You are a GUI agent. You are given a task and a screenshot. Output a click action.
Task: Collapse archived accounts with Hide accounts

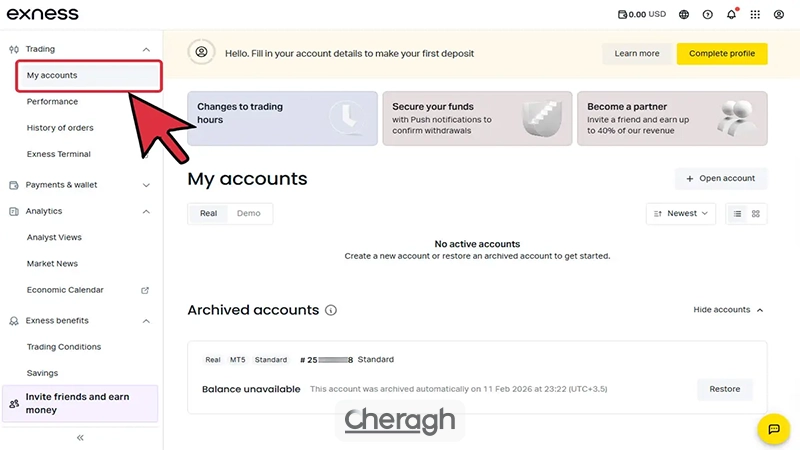(x=728, y=310)
